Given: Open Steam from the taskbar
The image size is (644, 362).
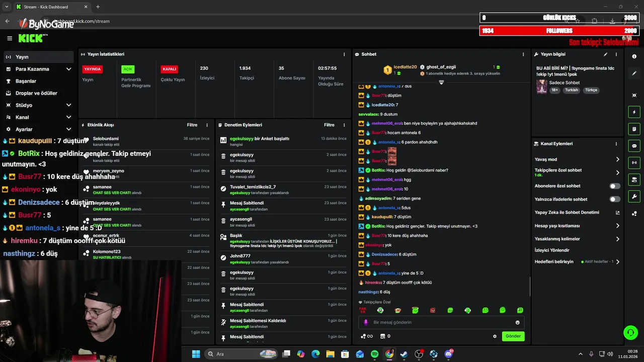Looking at the screenshot, I should click(x=404, y=354).
